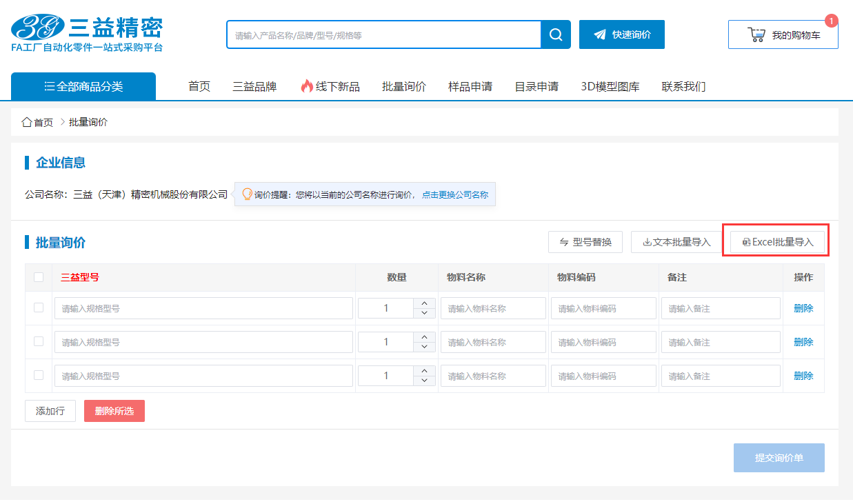Click the first row quantity field
Image resolution: width=853 pixels, height=504 pixels.
pos(386,308)
